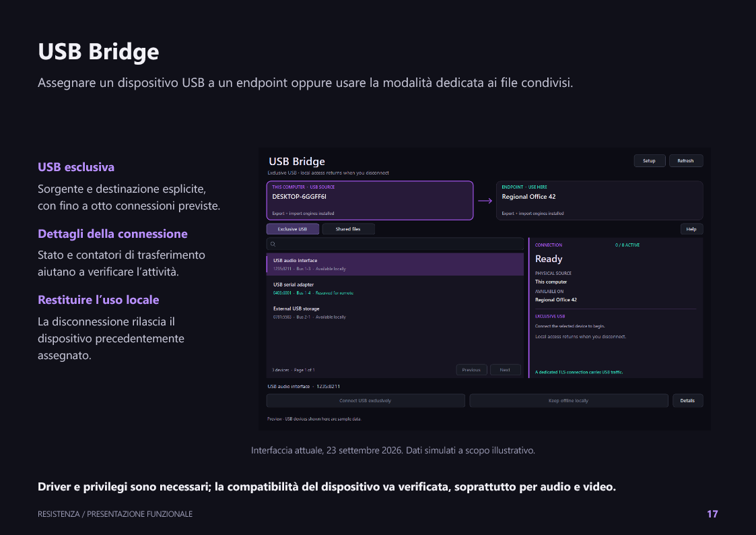Image resolution: width=756 pixels, height=535 pixels.
Task: Click Keep offline locally
Action: click(x=568, y=400)
